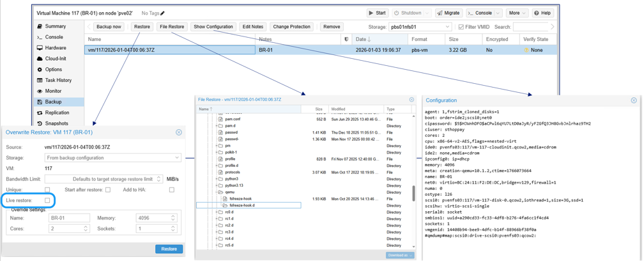Click the Show Configuration button
Screen dimensions: 644x261
pyautogui.click(x=213, y=27)
